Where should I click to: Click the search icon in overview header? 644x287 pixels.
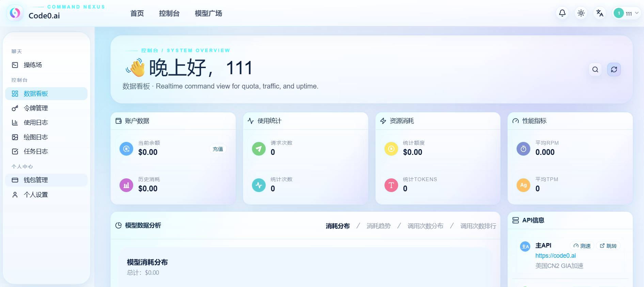point(595,69)
